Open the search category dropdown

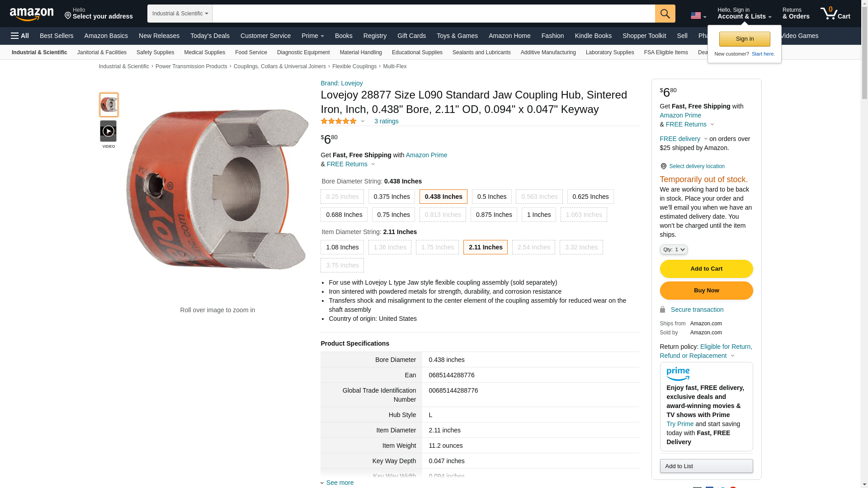[179, 14]
